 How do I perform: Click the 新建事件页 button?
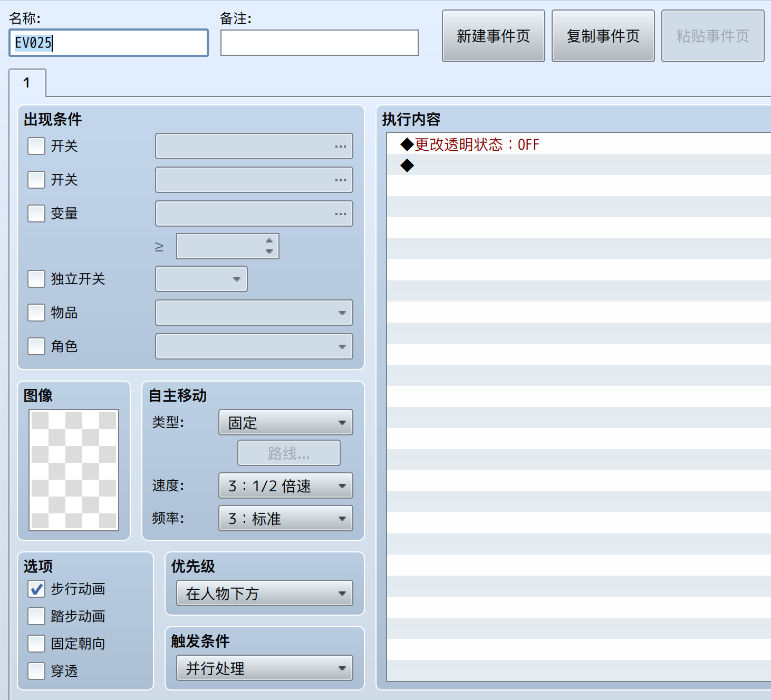tap(494, 36)
